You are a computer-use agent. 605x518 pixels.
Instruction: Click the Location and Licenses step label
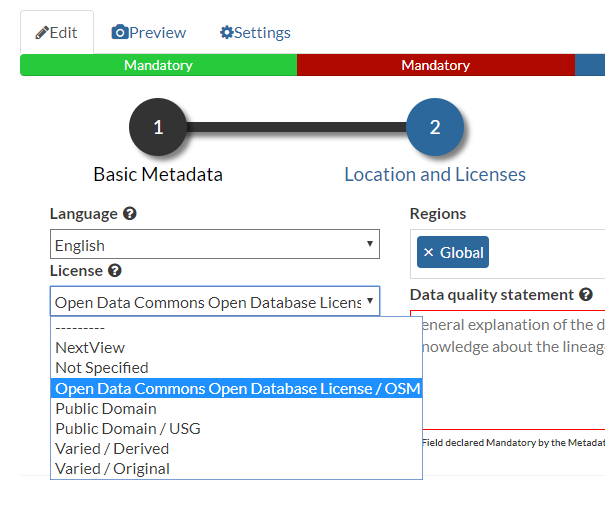tap(435, 174)
